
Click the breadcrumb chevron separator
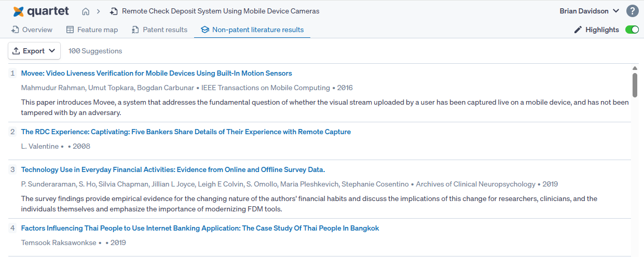(99, 11)
